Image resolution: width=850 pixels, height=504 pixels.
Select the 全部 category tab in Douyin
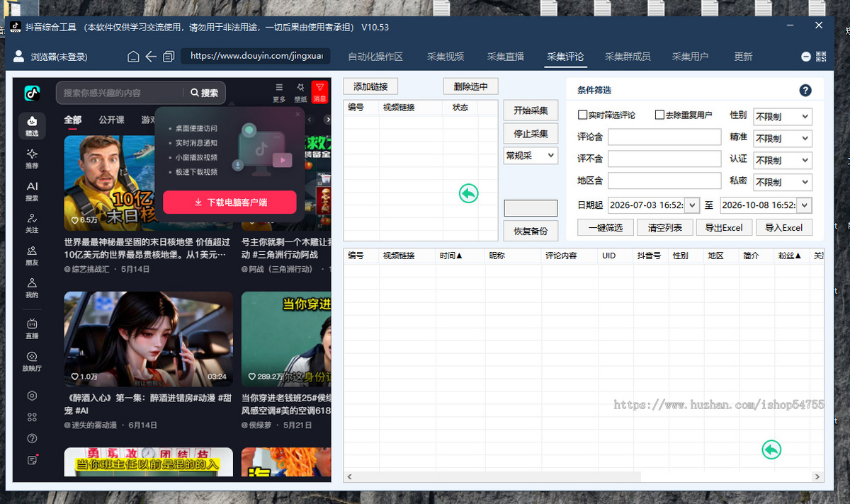click(x=73, y=120)
